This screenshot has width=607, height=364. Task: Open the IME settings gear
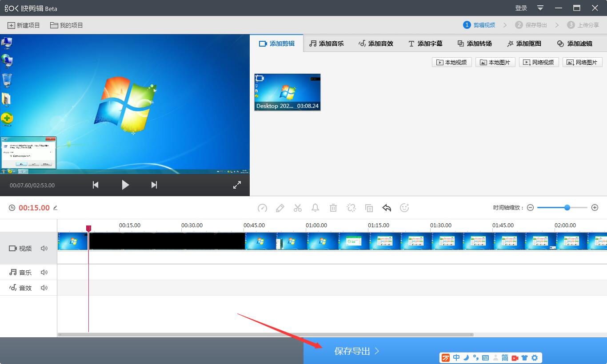pos(535,358)
